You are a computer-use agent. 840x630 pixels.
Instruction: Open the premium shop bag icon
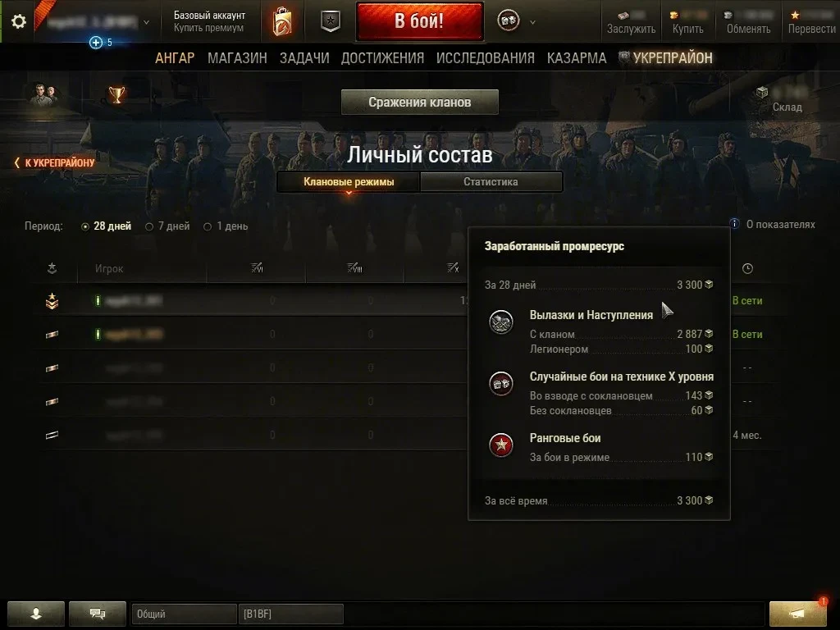282,22
